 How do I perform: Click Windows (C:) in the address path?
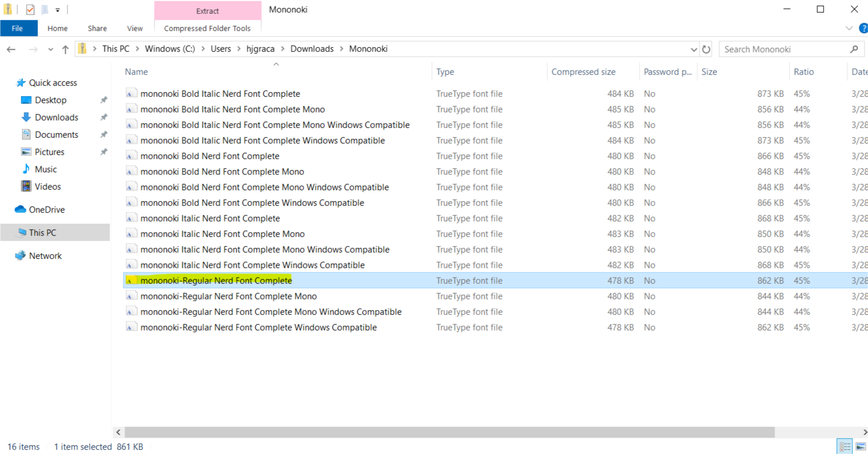(x=170, y=49)
